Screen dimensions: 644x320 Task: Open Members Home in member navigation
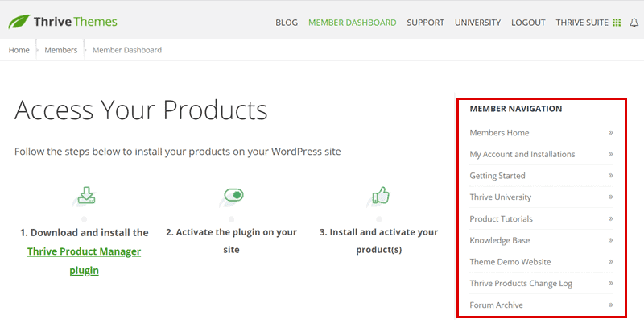(499, 132)
